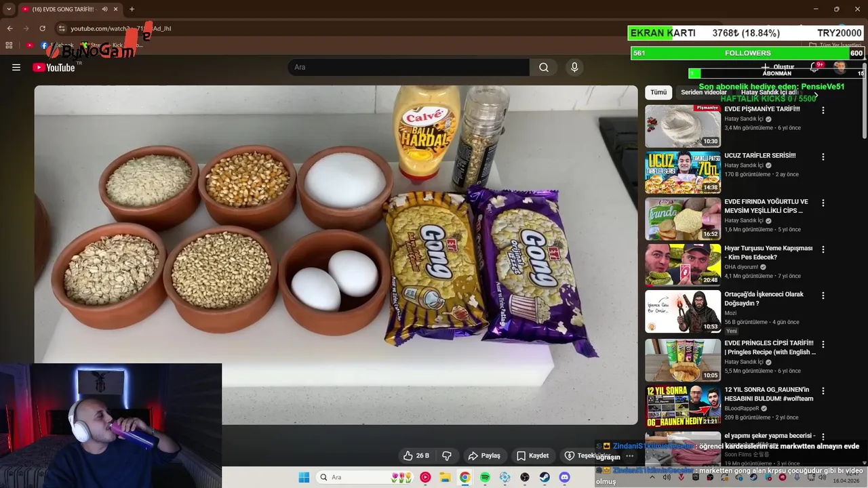The width and height of the screenshot is (868, 488).
Task: Like the video with 26 B likes
Action: point(416,455)
